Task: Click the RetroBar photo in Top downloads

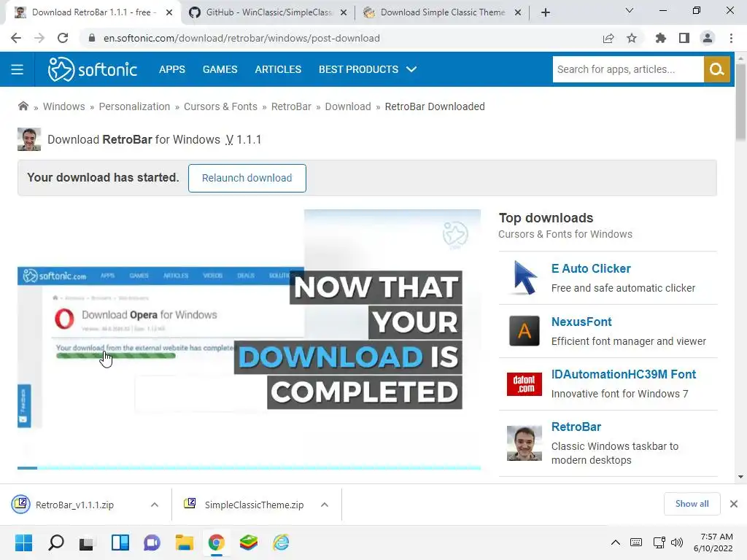Action: coord(524,443)
